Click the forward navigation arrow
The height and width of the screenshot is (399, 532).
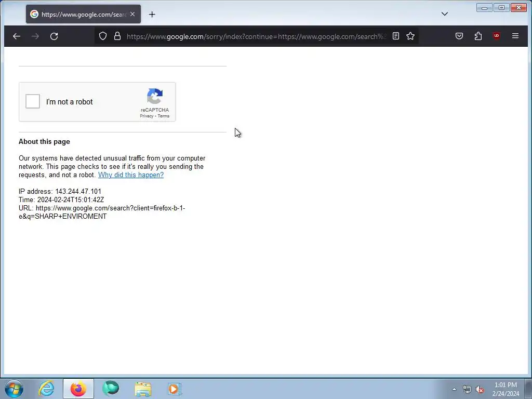(x=35, y=36)
